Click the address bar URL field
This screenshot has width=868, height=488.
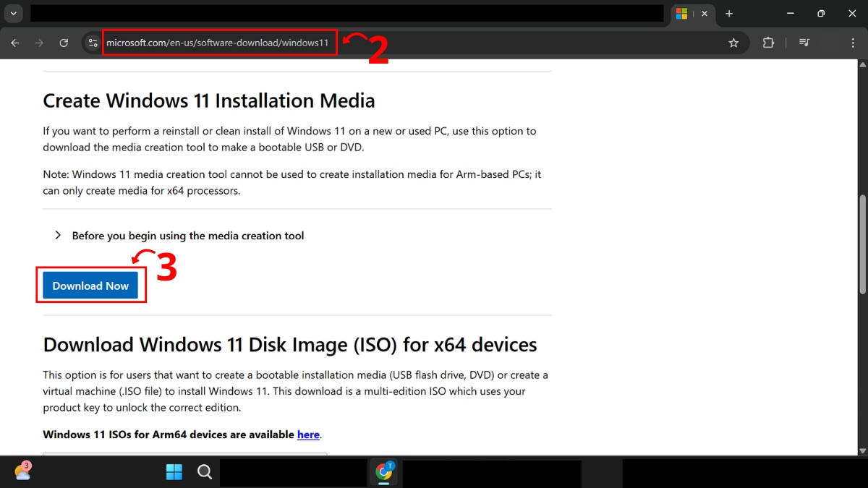coord(217,43)
